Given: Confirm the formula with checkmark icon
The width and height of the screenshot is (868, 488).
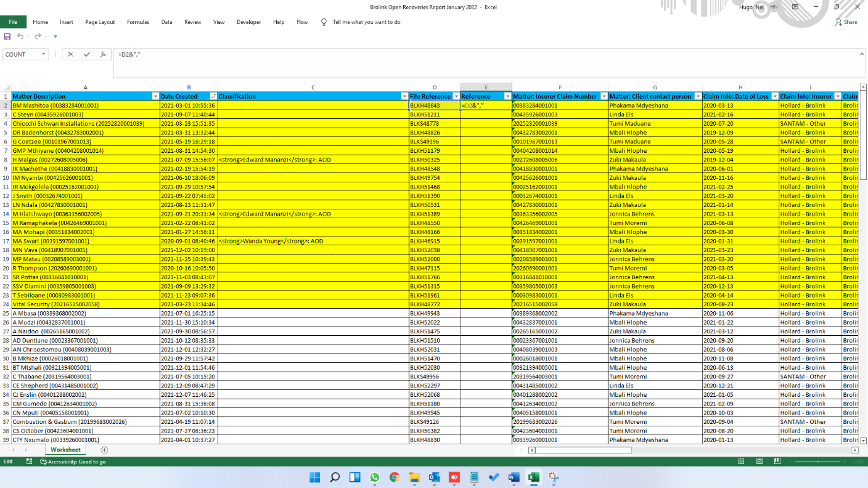Looking at the screenshot, I should pos(87,55).
